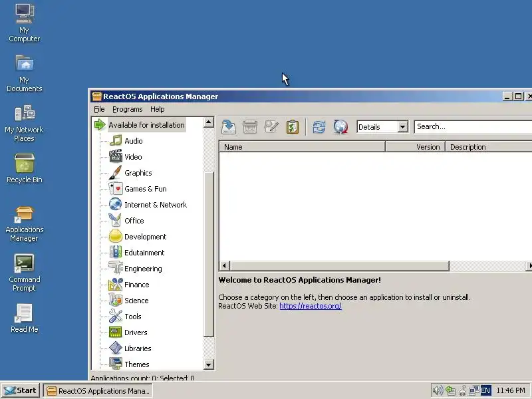
Task: Click the Read Me desktop shortcut
Action: [x=24, y=318]
